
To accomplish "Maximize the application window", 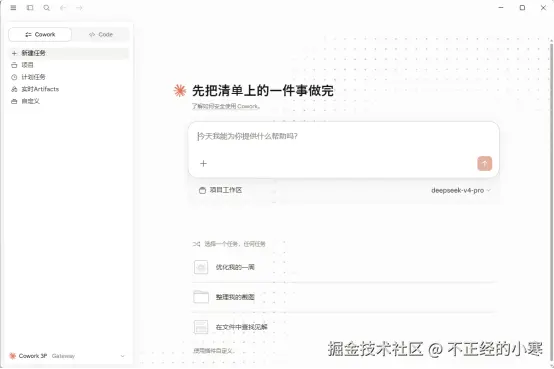I will [522, 8].
